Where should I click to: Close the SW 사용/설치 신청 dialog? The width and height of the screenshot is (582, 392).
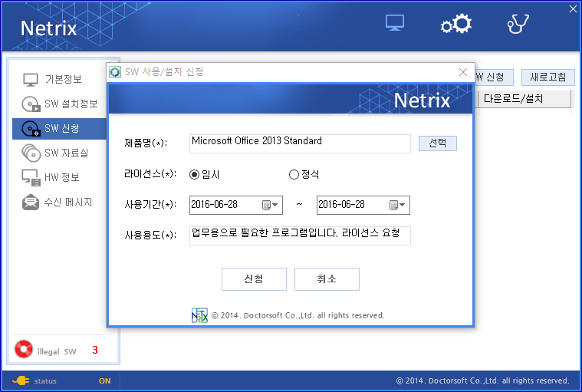[463, 72]
